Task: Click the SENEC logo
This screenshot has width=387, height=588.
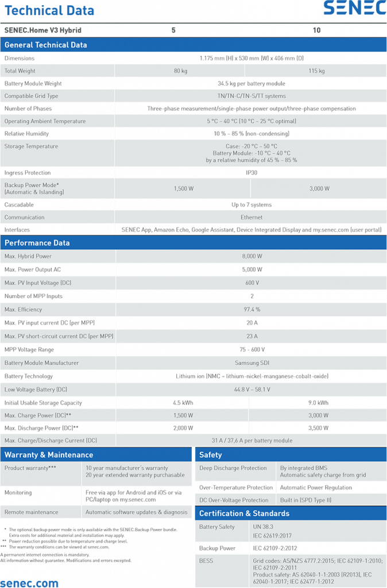Action: [355, 8]
